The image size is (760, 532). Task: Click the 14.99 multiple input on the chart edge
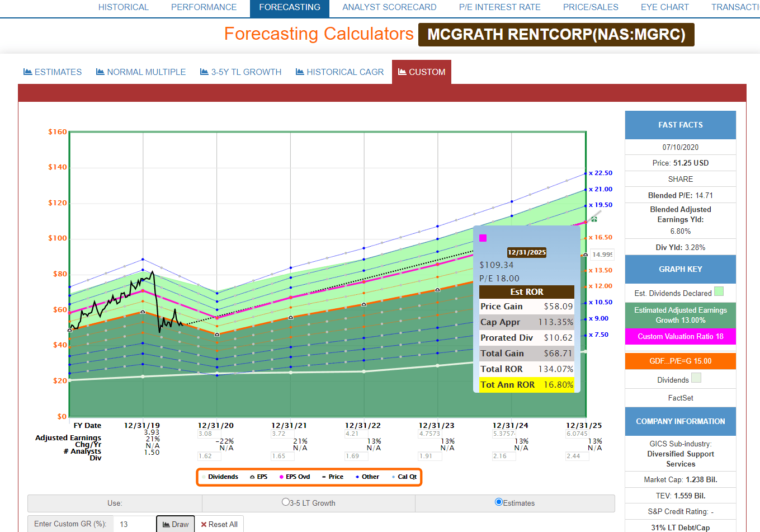click(602, 255)
